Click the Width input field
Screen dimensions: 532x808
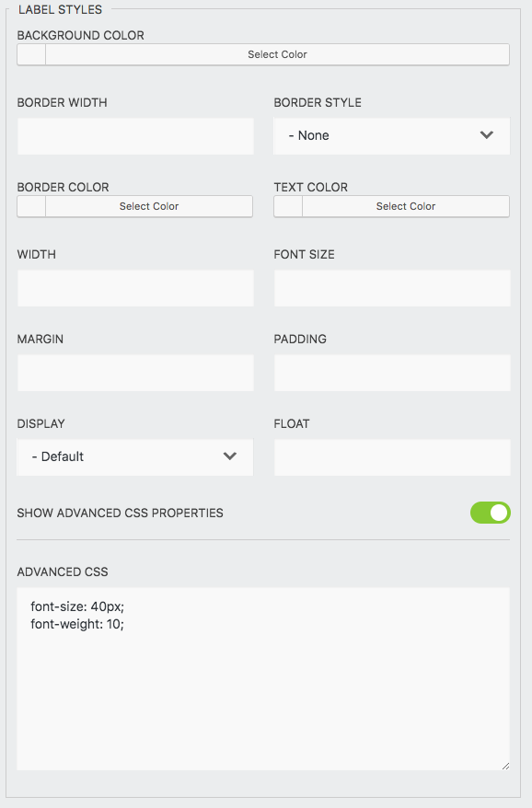click(x=134, y=288)
